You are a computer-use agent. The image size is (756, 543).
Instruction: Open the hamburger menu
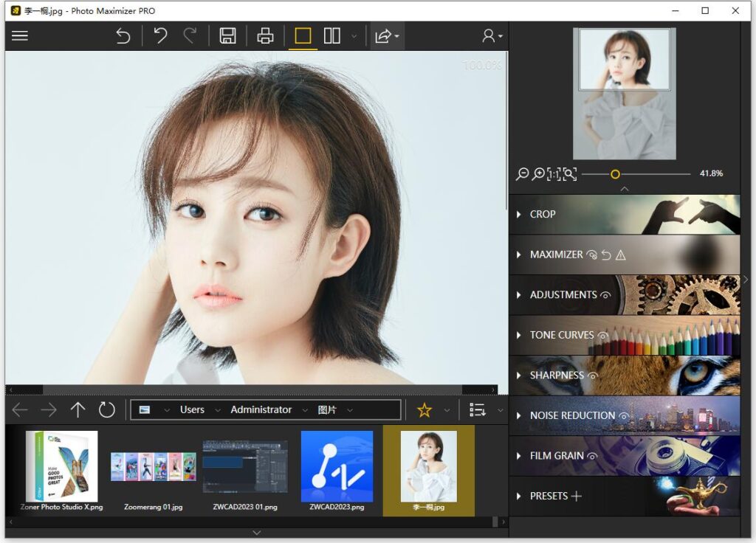pos(19,35)
